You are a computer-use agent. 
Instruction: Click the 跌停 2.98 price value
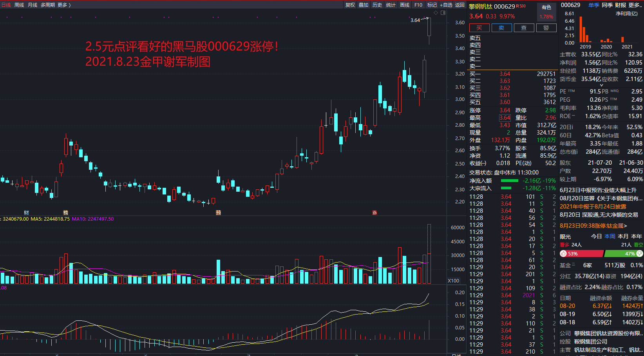(x=550, y=110)
